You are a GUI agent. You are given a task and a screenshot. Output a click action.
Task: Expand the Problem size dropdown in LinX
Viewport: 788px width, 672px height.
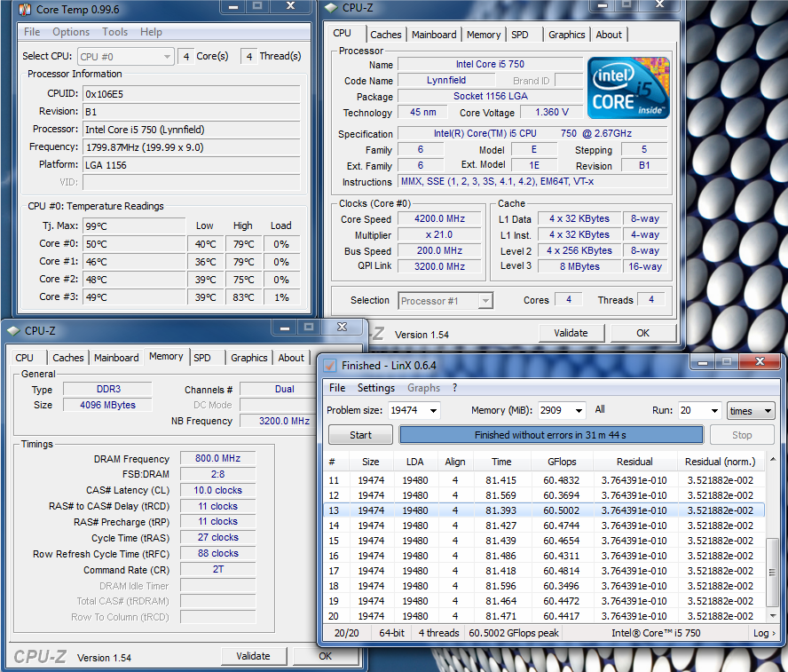pyautogui.click(x=433, y=411)
